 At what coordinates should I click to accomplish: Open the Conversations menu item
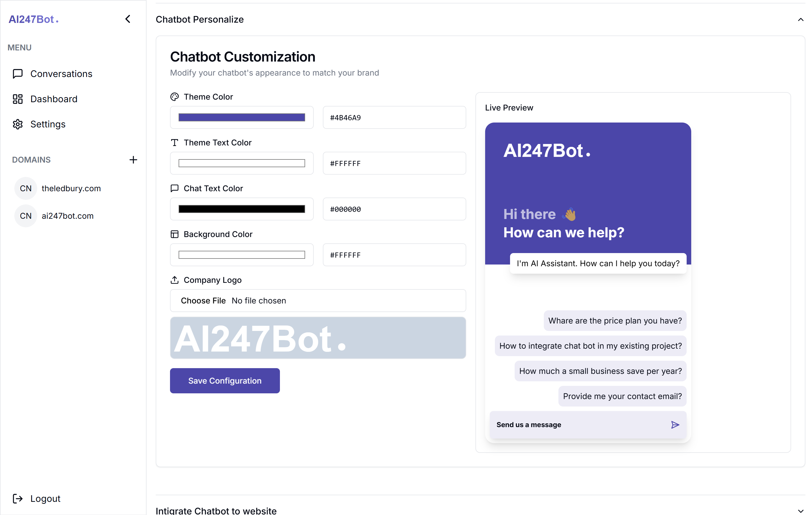coord(61,74)
